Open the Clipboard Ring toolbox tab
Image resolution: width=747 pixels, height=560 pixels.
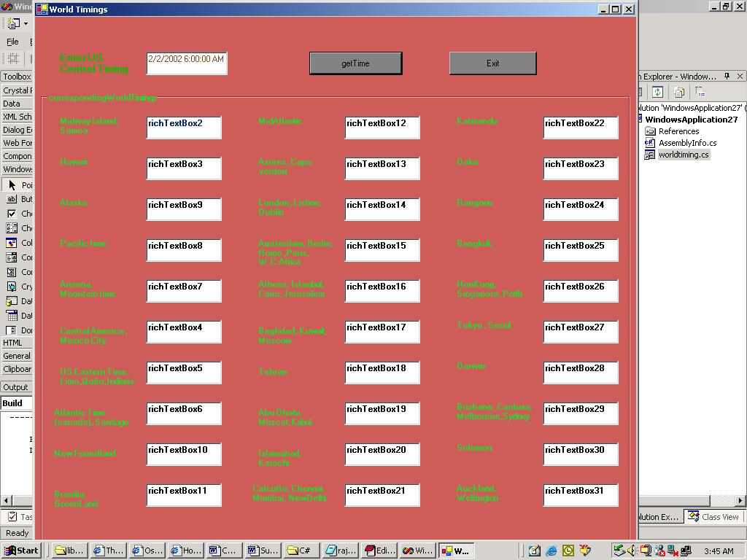(x=17, y=368)
